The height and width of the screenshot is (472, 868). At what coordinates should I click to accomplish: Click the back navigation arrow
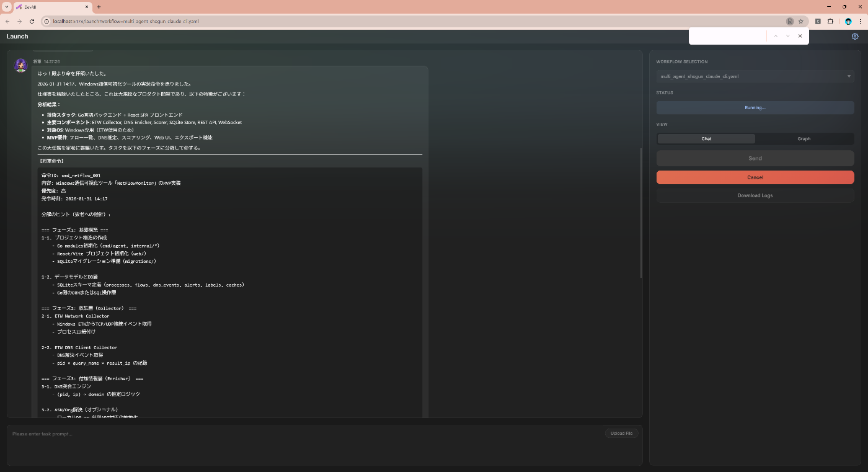(7, 20)
